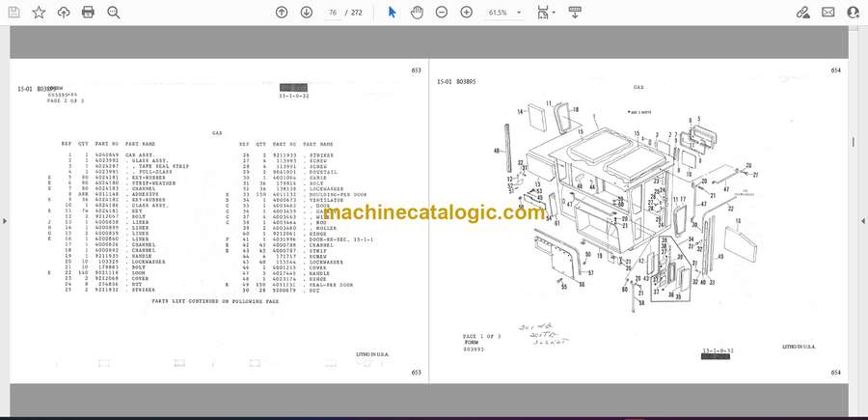868x420 pixels.
Task: Click page number 654 at top
Action: point(836,70)
